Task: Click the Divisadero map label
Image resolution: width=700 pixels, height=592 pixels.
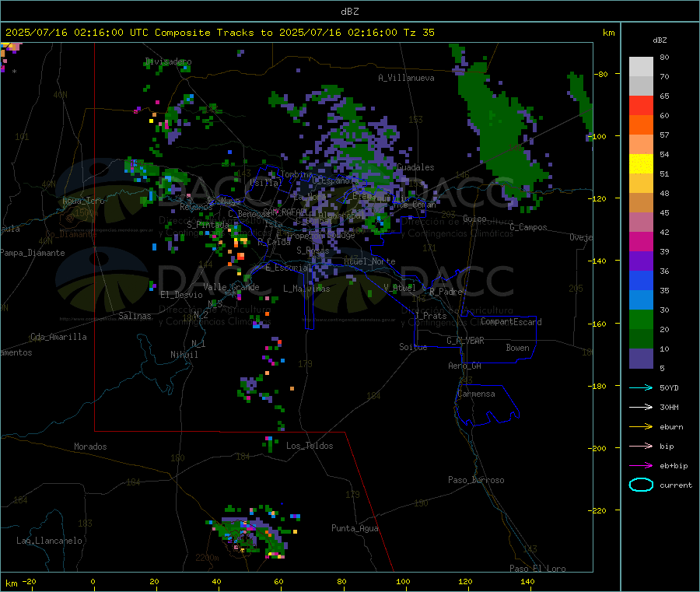Action: (168, 61)
